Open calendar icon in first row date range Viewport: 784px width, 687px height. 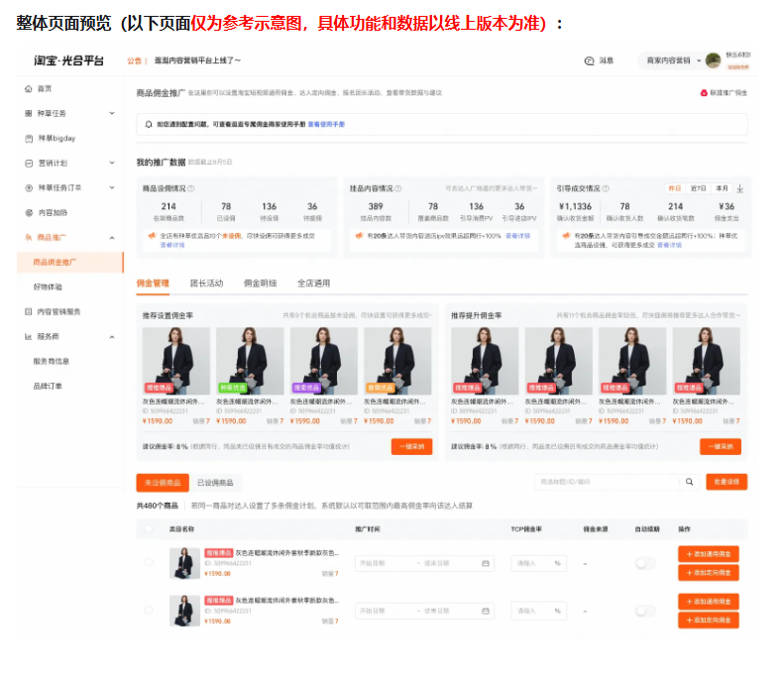[x=486, y=563]
